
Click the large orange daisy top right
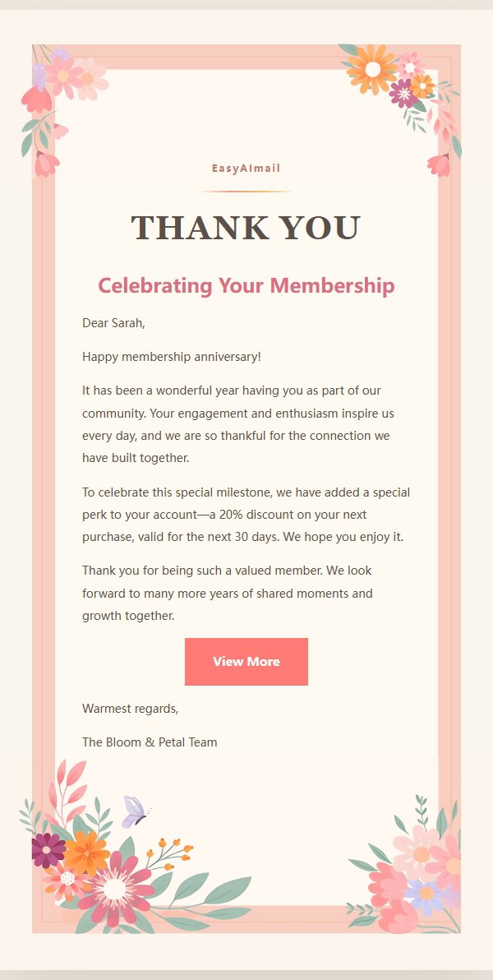pos(372,69)
